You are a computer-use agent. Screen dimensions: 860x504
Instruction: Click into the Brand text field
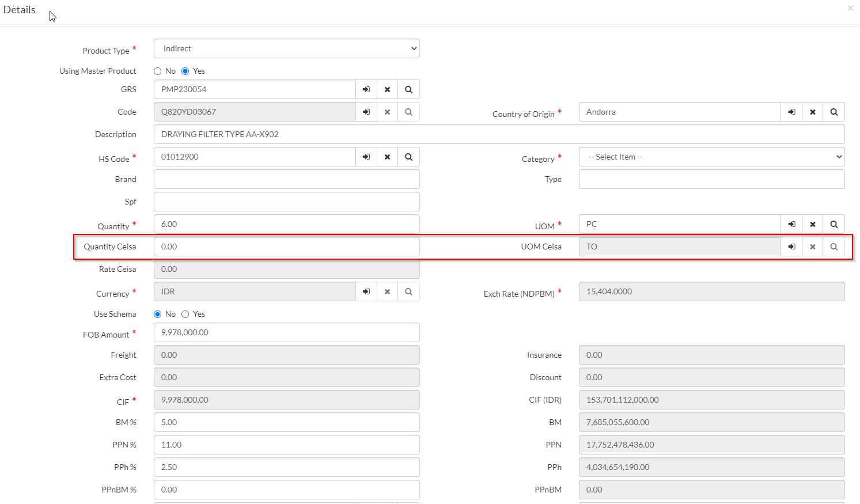pyautogui.click(x=286, y=179)
